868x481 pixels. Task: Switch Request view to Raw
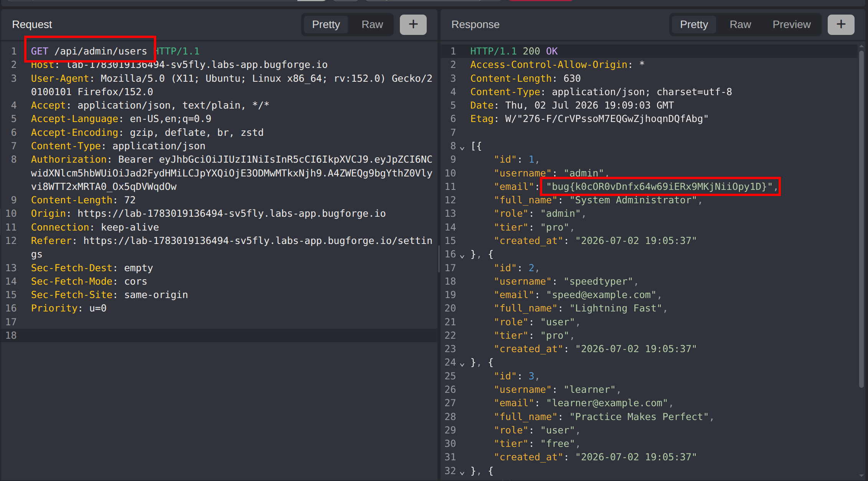click(372, 25)
